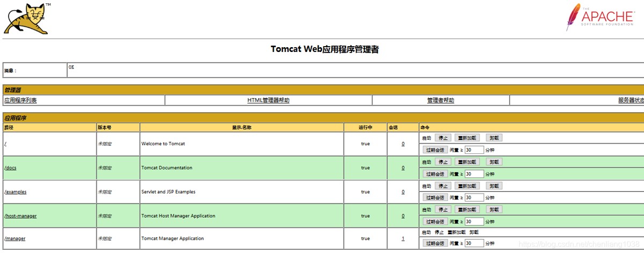Click 'Tomcat Manager Application' text
The height and width of the screenshot is (253, 644).
(x=173, y=239)
